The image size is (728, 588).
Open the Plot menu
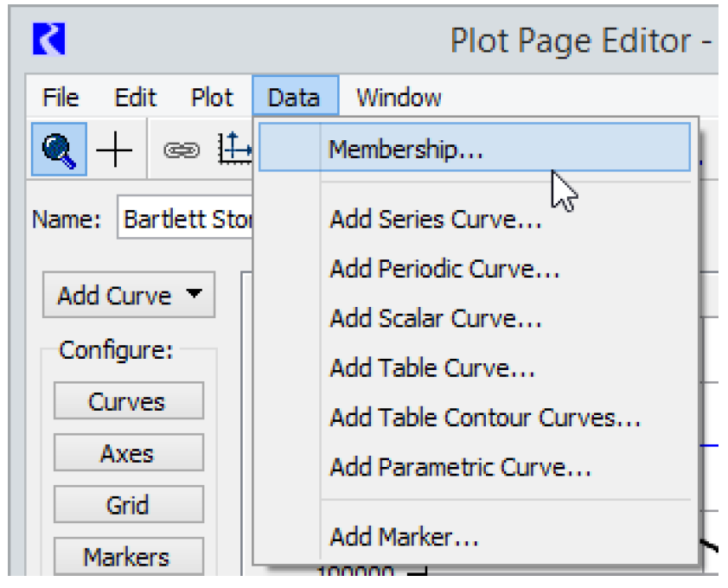212,98
